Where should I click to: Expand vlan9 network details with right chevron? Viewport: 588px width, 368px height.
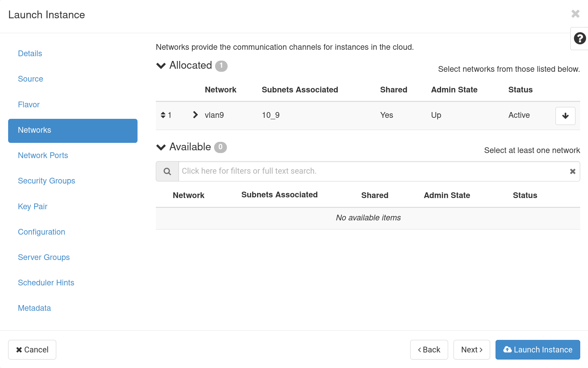click(195, 115)
